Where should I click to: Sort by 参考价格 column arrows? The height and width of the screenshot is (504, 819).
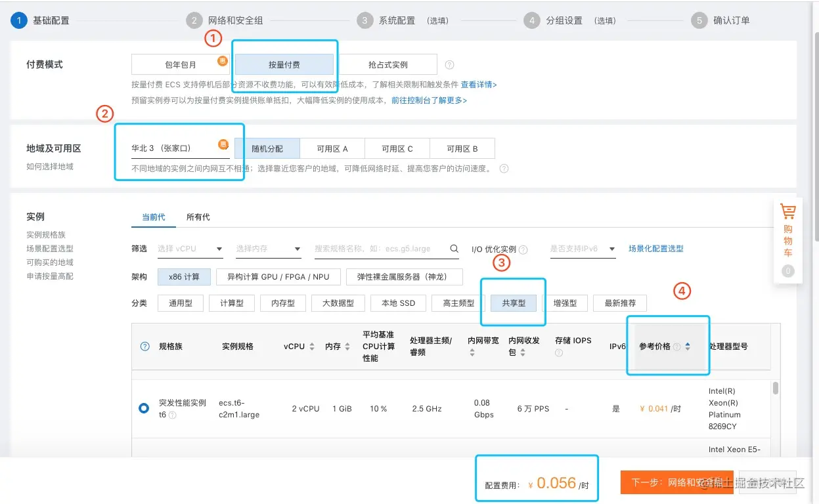688,346
